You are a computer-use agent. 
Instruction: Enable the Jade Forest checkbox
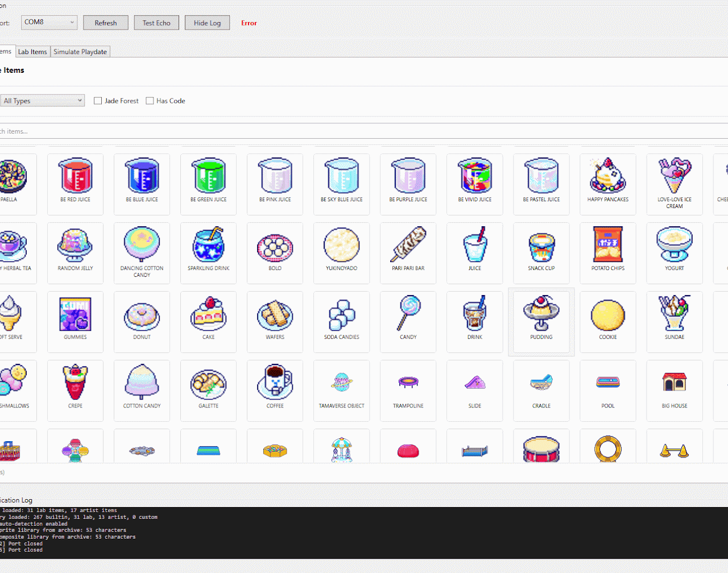pyautogui.click(x=98, y=101)
